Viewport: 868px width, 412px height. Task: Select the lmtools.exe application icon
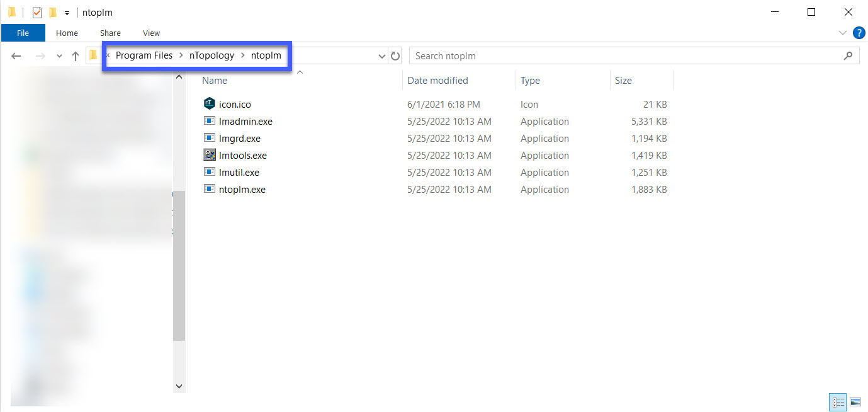tap(210, 155)
